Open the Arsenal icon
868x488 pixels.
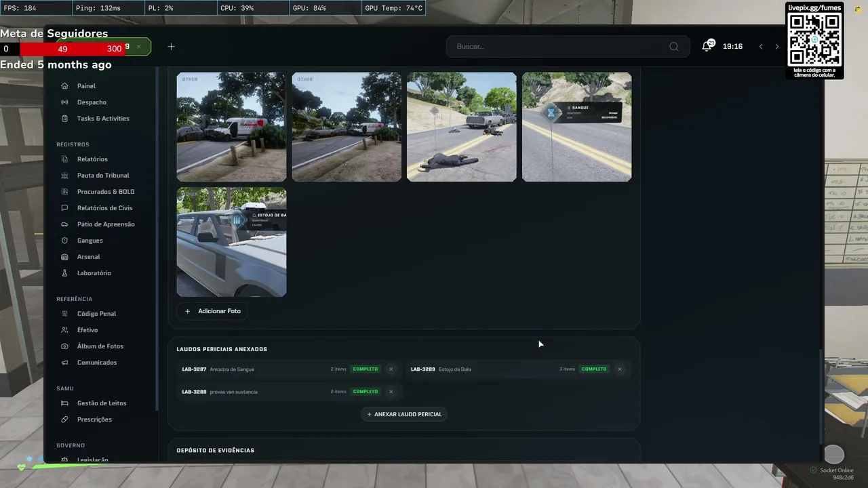[64, 257]
